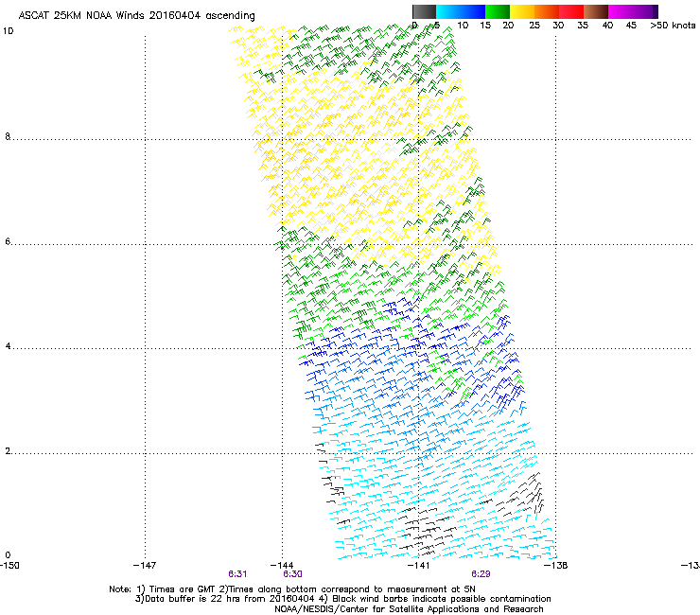The width and height of the screenshot is (700, 615).
Task: Select the green 15-20 knots legend swatch
Action: click(x=498, y=11)
